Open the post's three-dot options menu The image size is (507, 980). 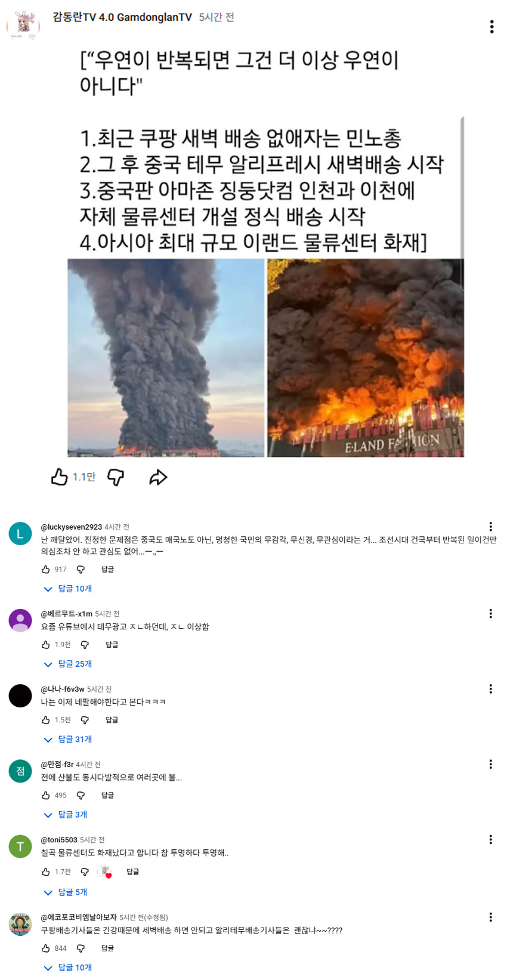coord(491,27)
